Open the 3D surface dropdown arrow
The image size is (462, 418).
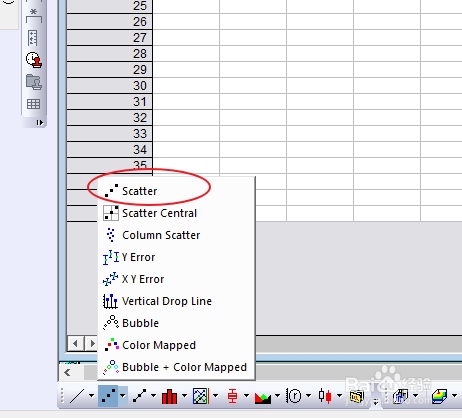[x=454, y=396]
